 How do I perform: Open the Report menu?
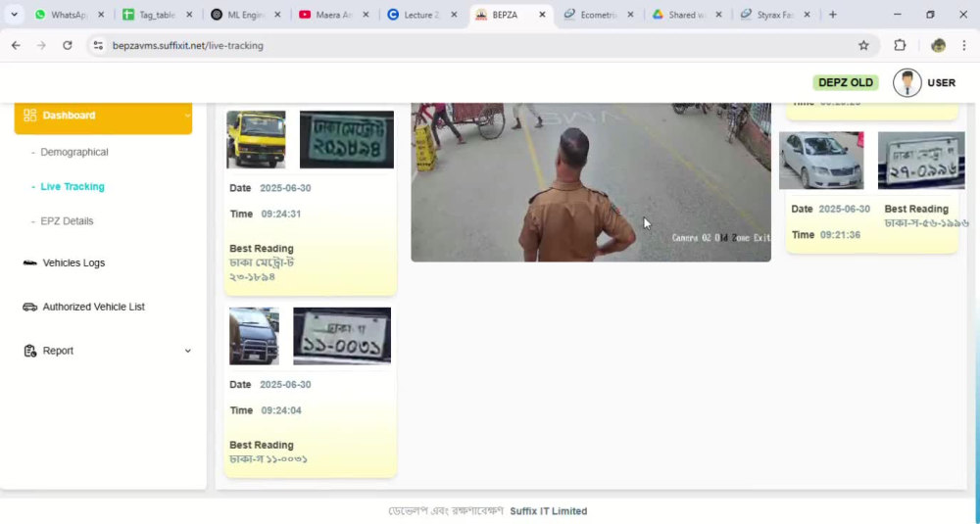[58, 351]
